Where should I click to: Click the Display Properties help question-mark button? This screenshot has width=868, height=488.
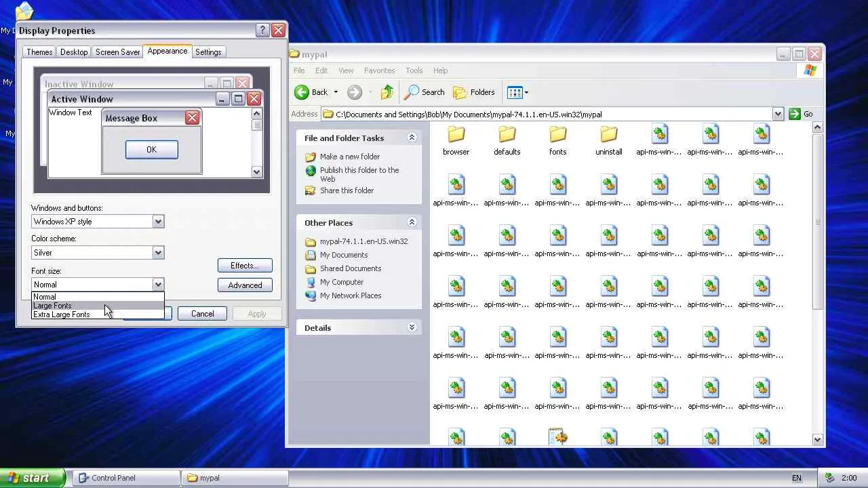[x=262, y=30]
